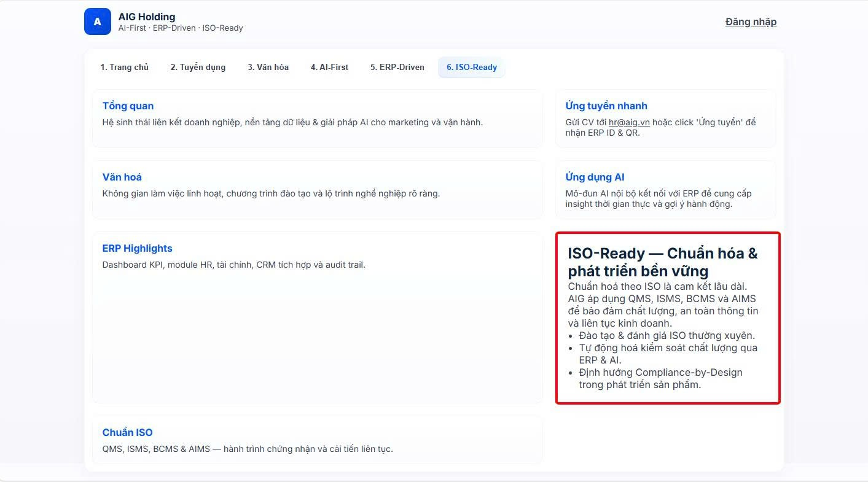Select the Ứng dụng AI card title
This screenshot has height=482, width=868.
(x=595, y=177)
